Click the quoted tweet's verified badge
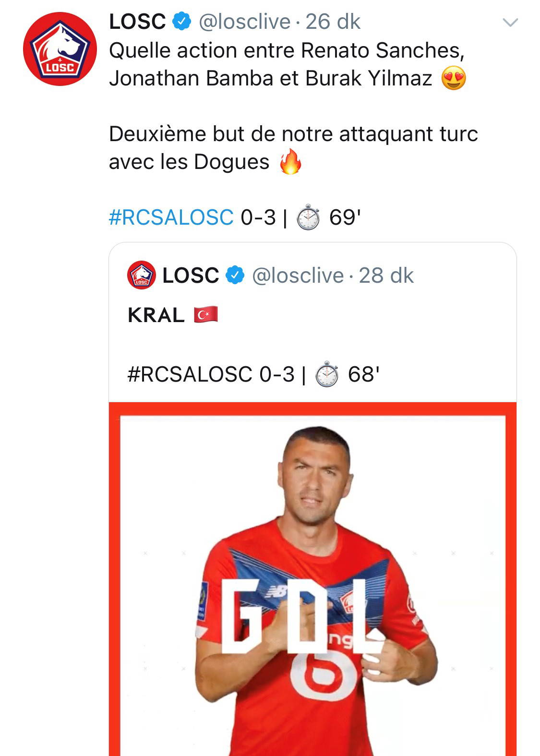Image resolution: width=540 pixels, height=756 pixels. (235, 276)
